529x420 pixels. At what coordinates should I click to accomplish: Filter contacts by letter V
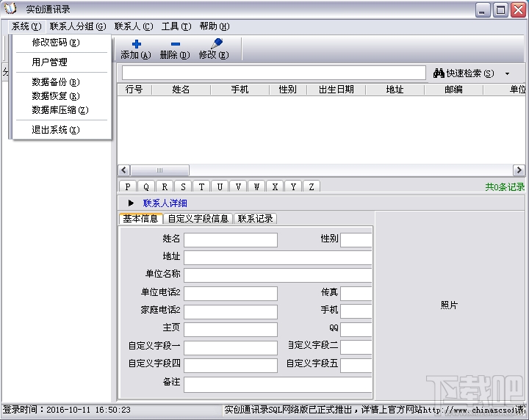[x=238, y=187]
